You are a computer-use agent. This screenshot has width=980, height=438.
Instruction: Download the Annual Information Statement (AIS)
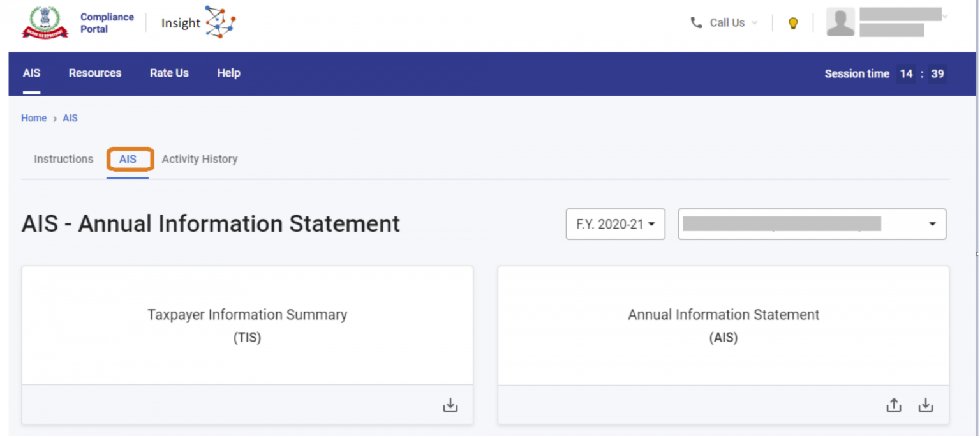[x=925, y=405]
